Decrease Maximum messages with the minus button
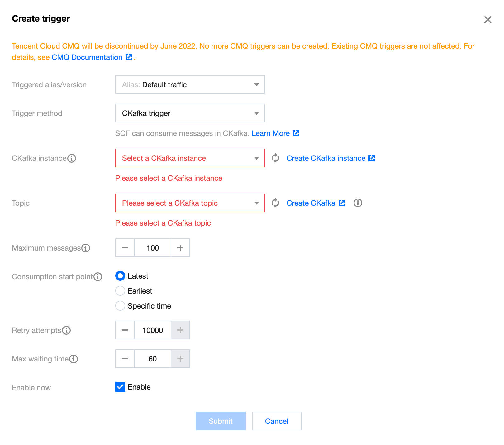Screen dimensions: 504x445 (x=125, y=248)
